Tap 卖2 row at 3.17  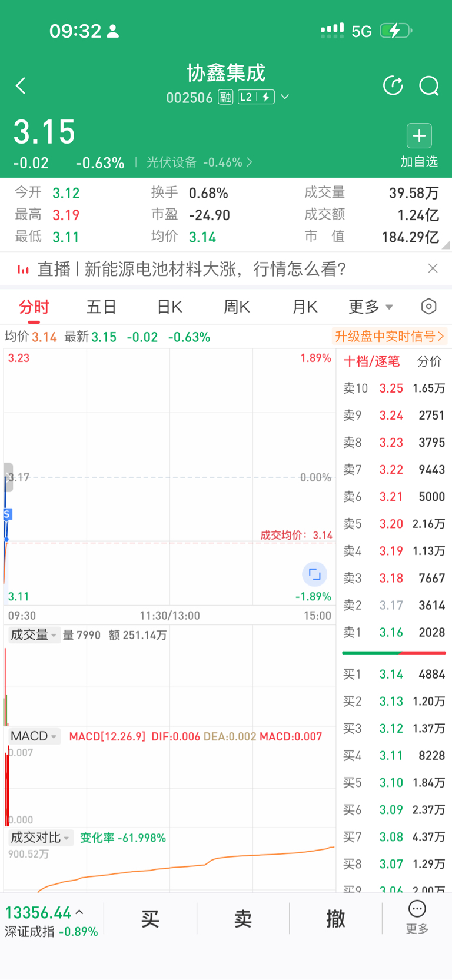pos(394,605)
